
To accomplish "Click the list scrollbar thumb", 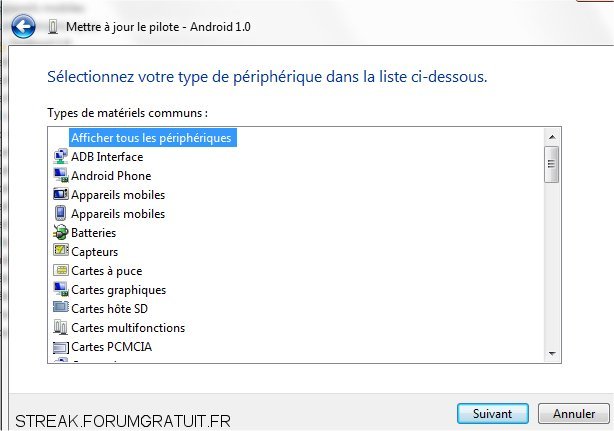I will [552, 164].
